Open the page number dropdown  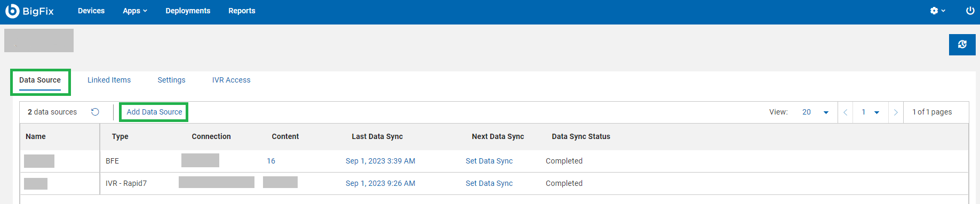pyautogui.click(x=870, y=112)
